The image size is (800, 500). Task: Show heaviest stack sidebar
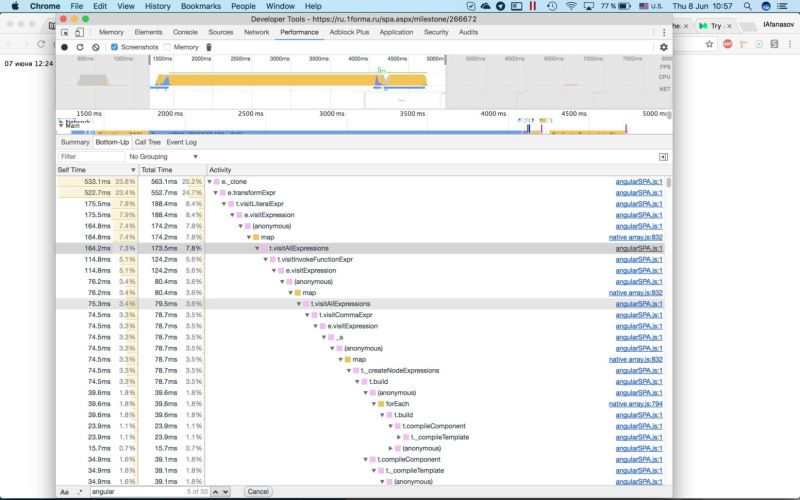(x=663, y=157)
